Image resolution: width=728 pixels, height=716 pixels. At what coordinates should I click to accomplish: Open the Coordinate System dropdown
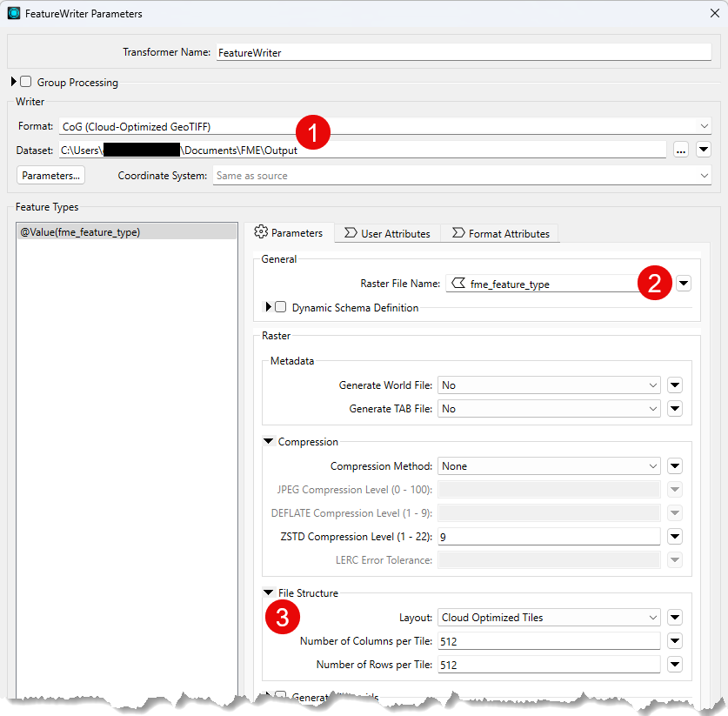point(461,176)
